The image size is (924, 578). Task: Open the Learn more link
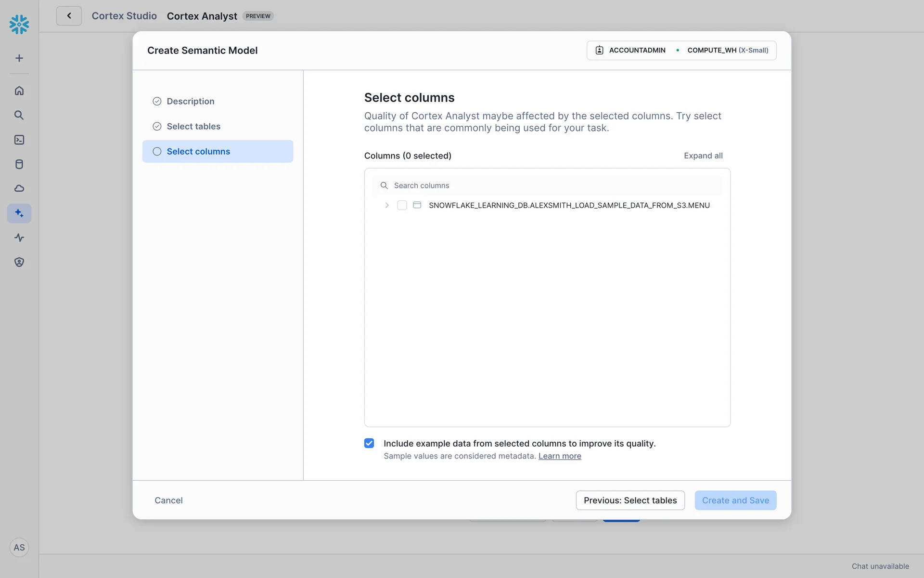coord(560,456)
